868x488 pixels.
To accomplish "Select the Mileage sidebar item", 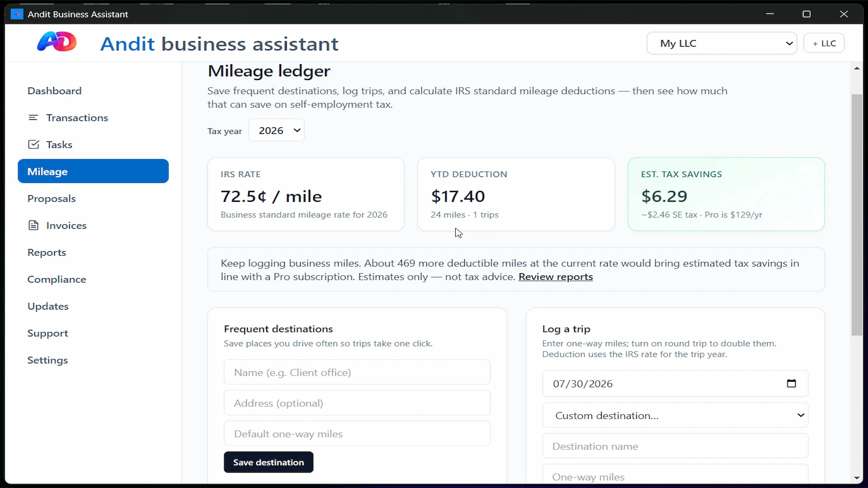I will click(x=93, y=171).
